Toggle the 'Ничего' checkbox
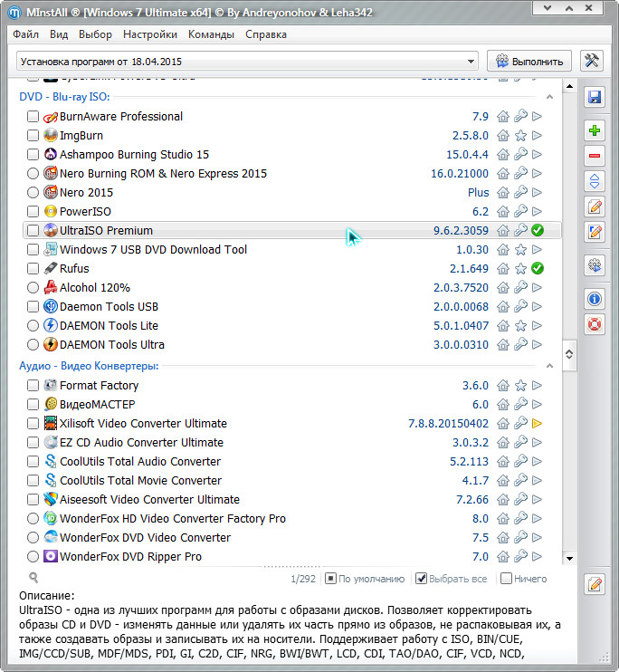Viewport: 619px width, 672px height. [506, 579]
